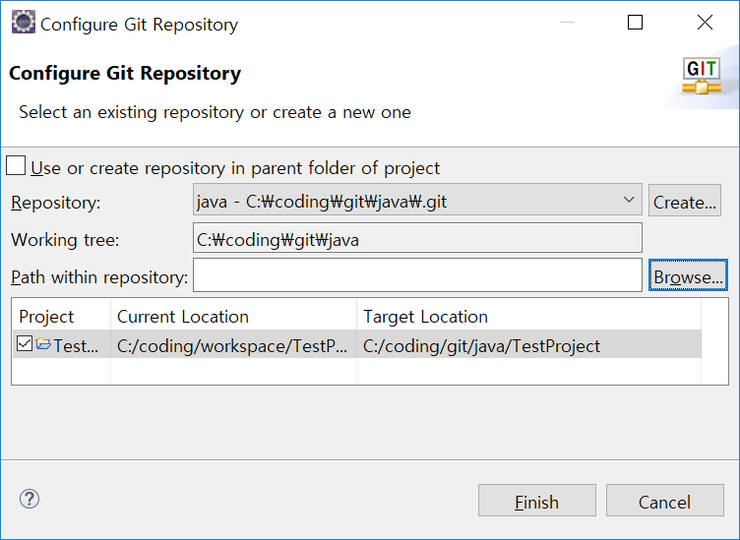Click the Eclipse icon in the title bar

(x=22, y=23)
